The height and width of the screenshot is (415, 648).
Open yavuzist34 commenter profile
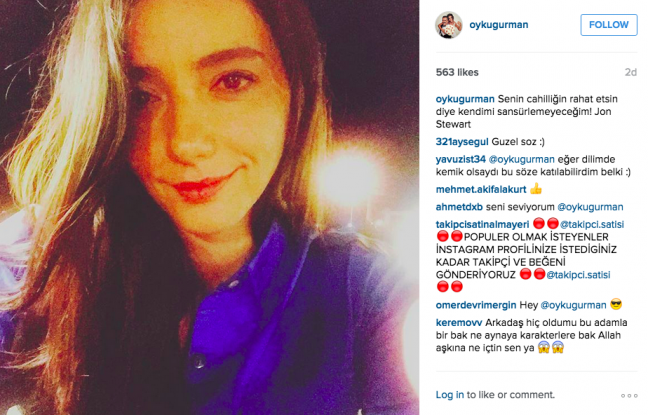pyautogui.click(x=460, y=160)
